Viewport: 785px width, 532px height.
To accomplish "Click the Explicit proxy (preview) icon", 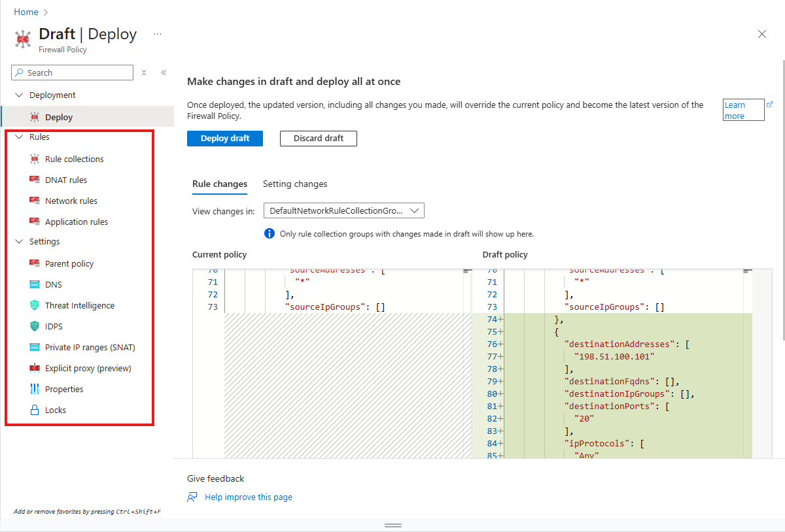I will (x=35, y=368).
